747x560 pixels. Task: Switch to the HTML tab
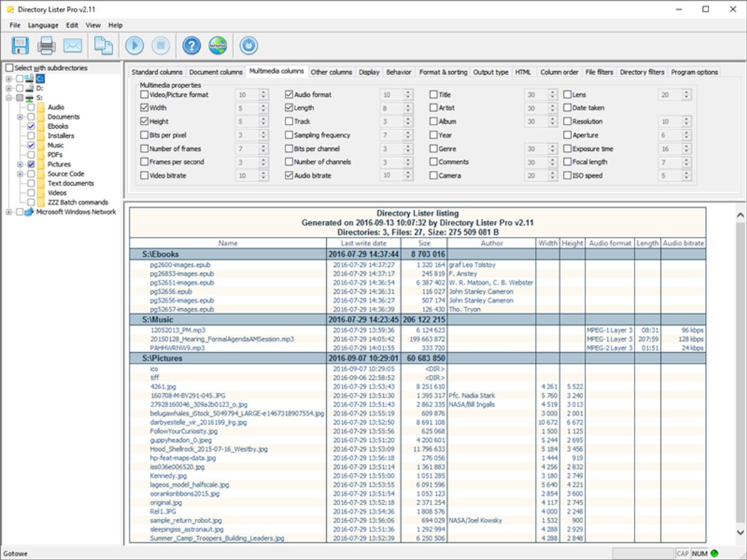(x=522, y=72)
